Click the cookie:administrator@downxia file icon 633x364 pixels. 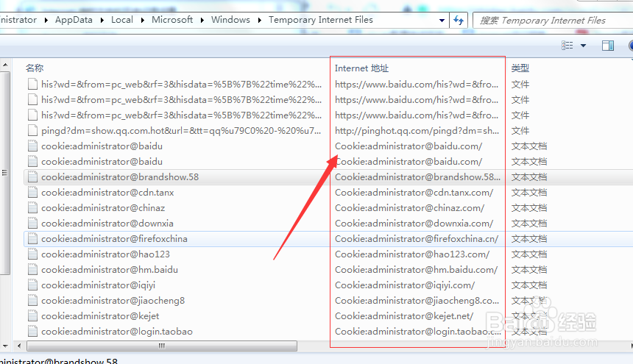point(32,224)
